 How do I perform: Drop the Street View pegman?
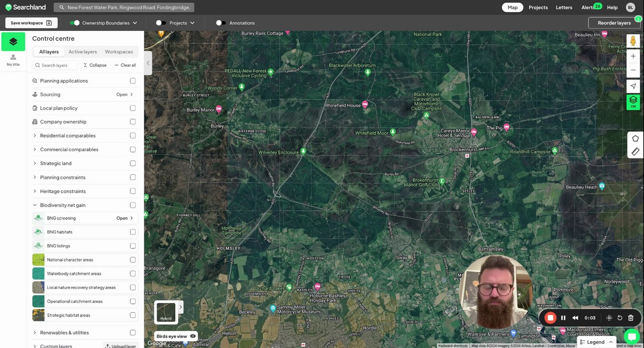(x=633, y=41)
